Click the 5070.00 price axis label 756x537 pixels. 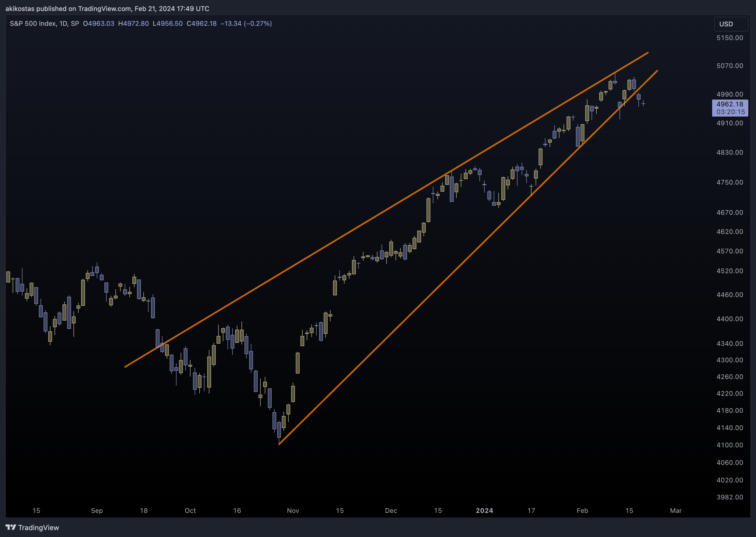point(730,66)
